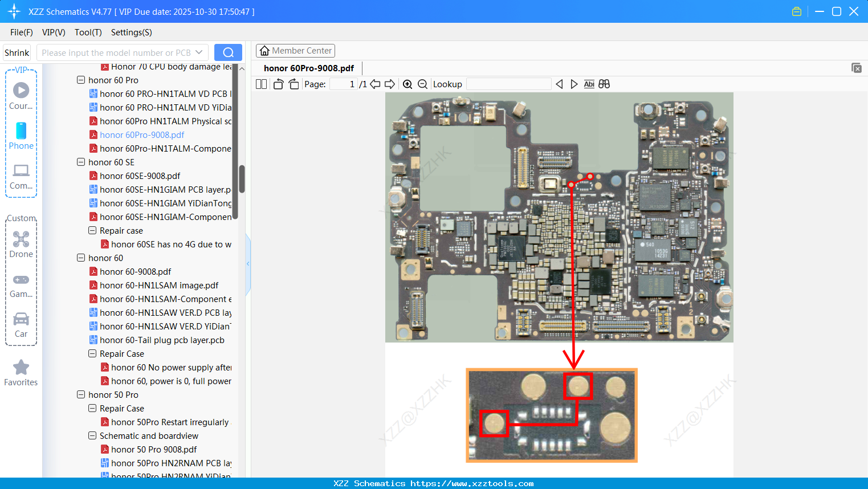Open the File(F) menu
868x489 pixels.
[22, 32]
